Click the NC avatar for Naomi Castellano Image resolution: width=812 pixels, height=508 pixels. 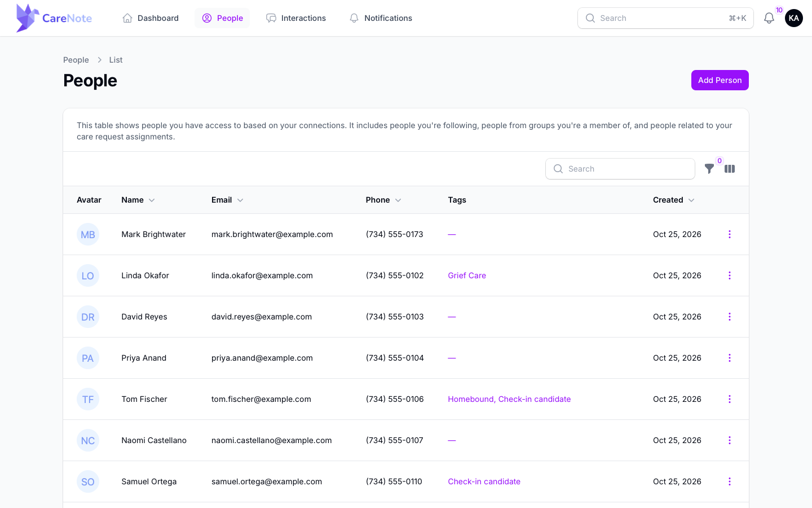coord(88,440)
